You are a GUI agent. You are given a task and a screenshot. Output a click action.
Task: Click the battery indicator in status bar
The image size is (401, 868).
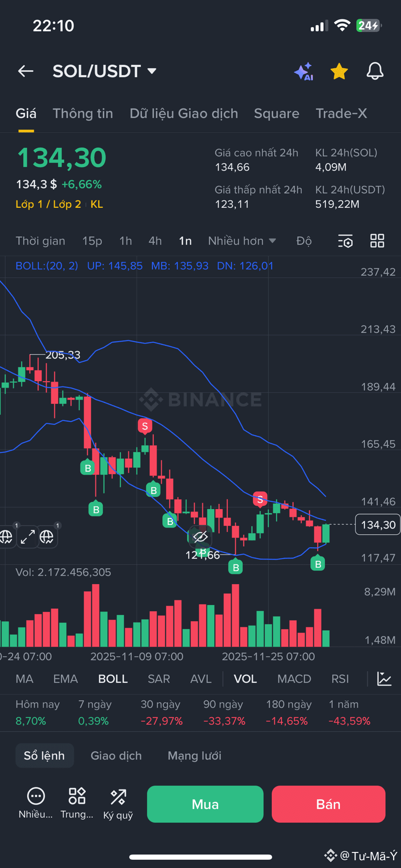(369, 26)
